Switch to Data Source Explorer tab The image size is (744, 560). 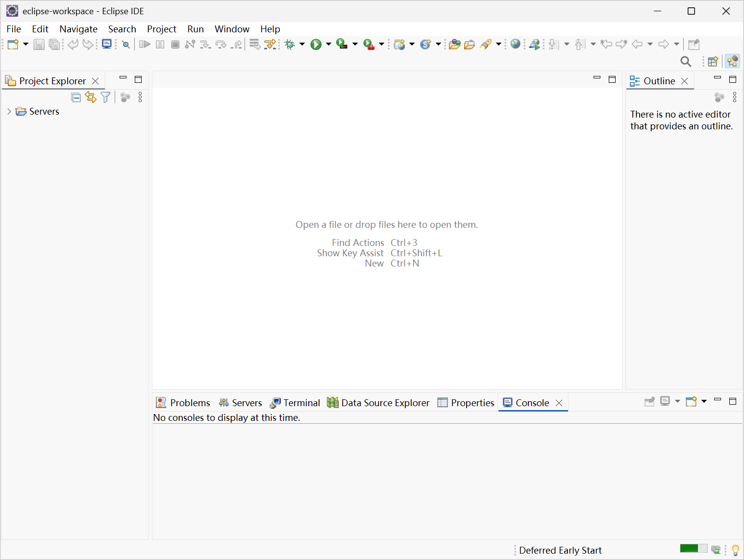[x=378, y=403]
